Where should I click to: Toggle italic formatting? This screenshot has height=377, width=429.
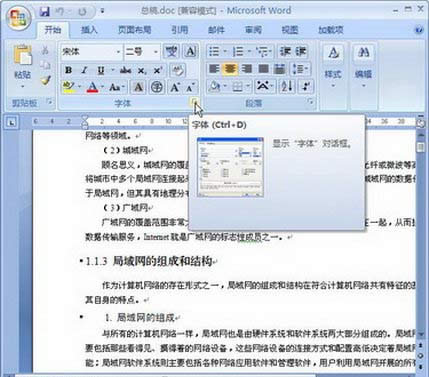pyautogui.click(x=84, y=70)
